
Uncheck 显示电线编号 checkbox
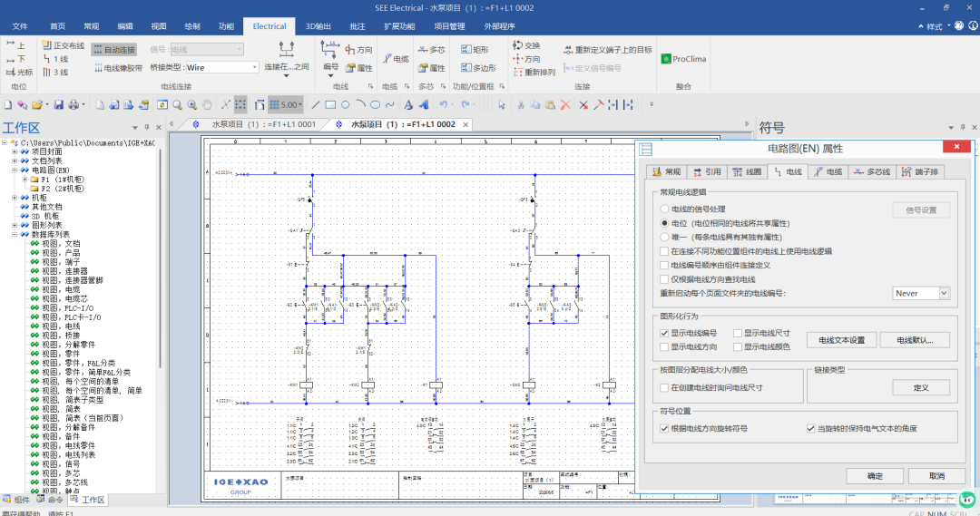688,333
